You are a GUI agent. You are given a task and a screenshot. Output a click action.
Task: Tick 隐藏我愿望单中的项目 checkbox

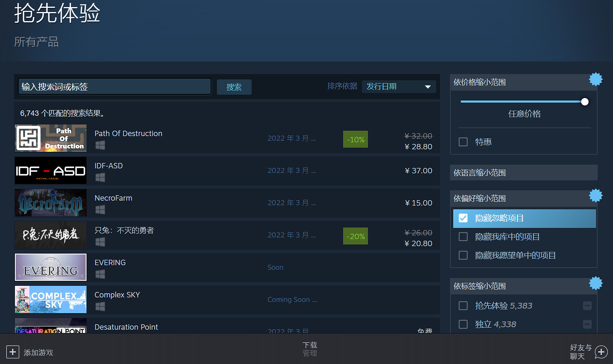(x=463, y=255)
